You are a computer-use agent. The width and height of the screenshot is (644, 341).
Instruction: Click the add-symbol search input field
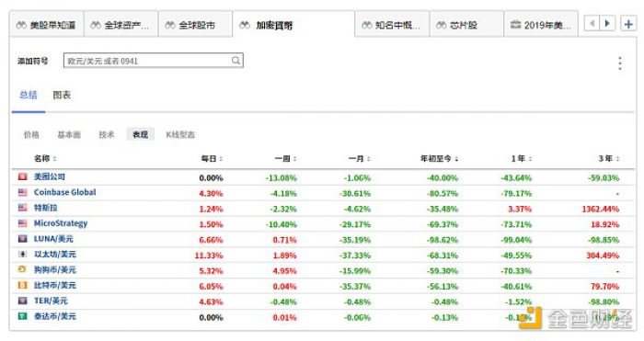pos(154,61)
